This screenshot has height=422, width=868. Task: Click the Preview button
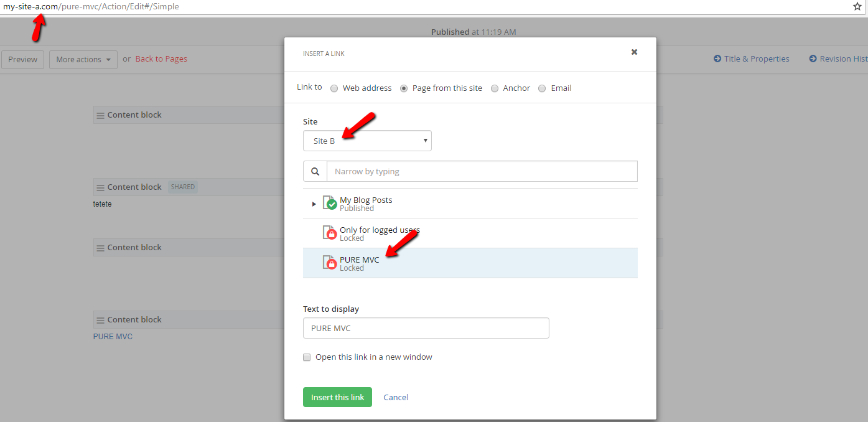click(23, 59)
